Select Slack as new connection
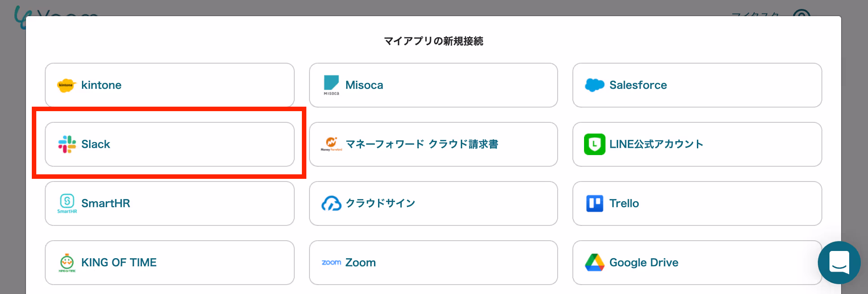This screenshot has width=868, height=294. point(169,144)
